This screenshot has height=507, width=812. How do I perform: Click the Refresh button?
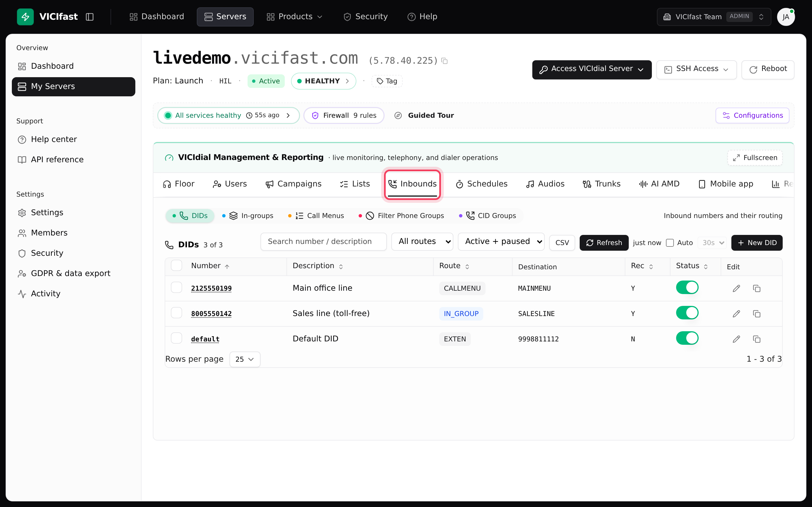(x=604, y=243)
